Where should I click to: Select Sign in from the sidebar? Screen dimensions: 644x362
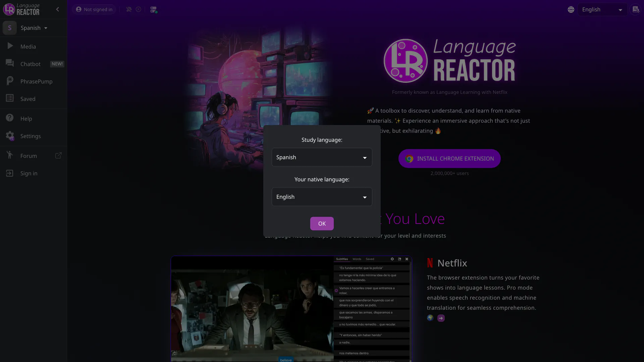click(x=29, y=173)
